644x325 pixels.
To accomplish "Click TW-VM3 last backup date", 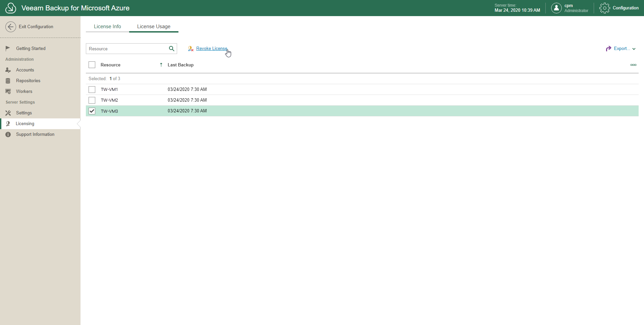I will (x=187, y=111).
